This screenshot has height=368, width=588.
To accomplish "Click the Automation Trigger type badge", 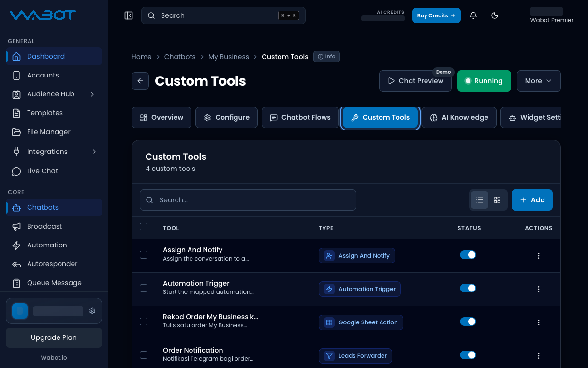I will click(x=360, y=289).
